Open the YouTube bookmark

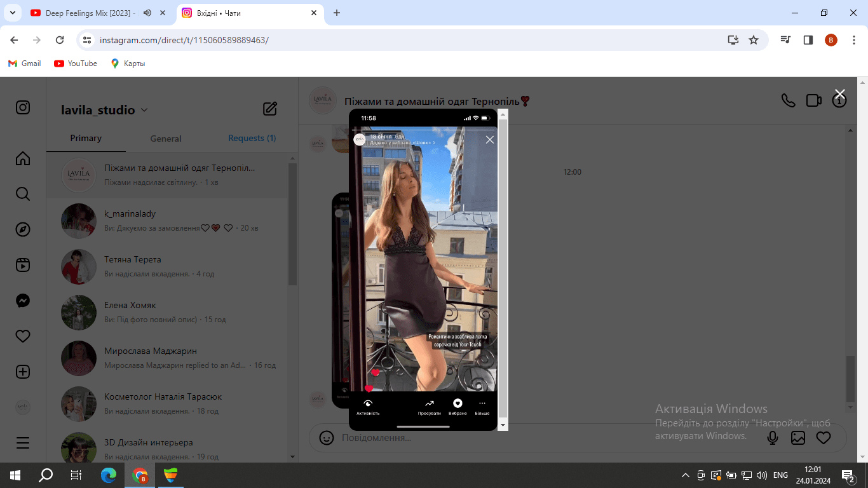pos(76,64)
